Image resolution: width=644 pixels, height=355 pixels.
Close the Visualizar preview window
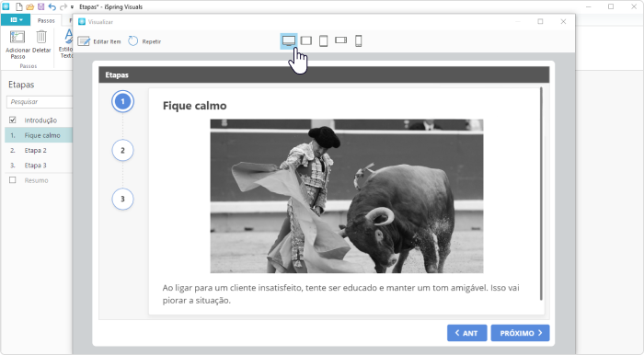click(x=563, y=21)
